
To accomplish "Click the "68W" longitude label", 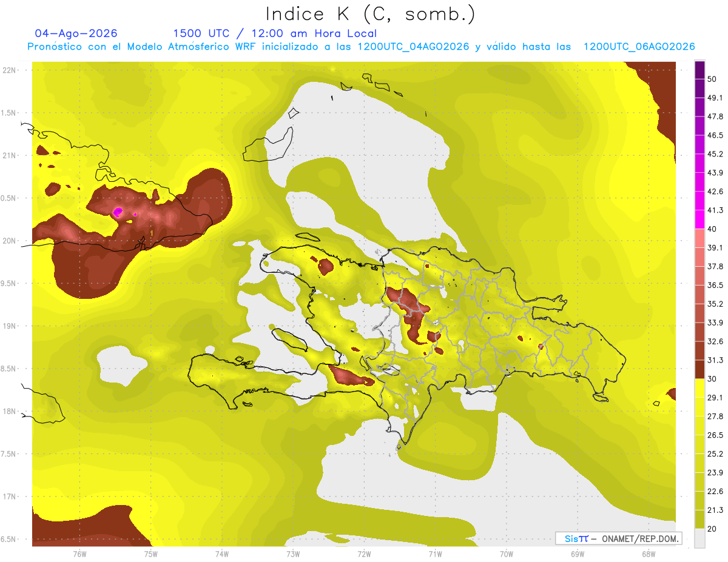I will [648, 554].
